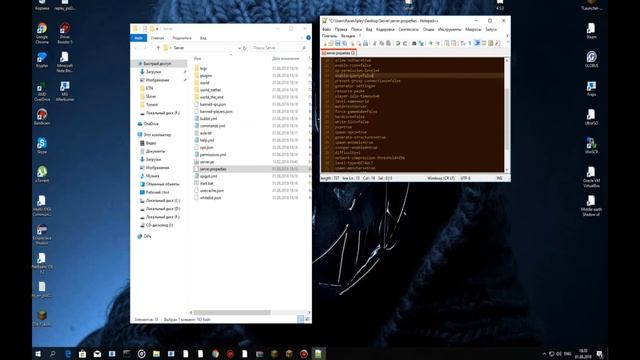Click the enable-query=false line in editor
Screen dimensions: 640x360
[354, 76]
